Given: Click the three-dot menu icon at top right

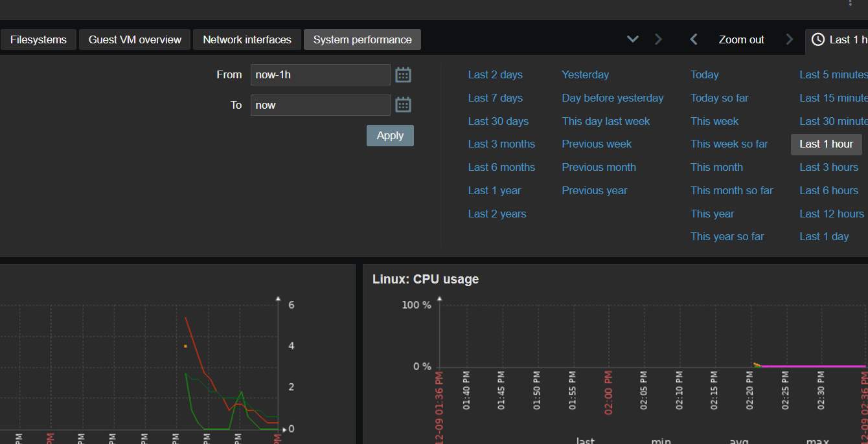Looking at the screenshot, I should [x=851, y=3].
